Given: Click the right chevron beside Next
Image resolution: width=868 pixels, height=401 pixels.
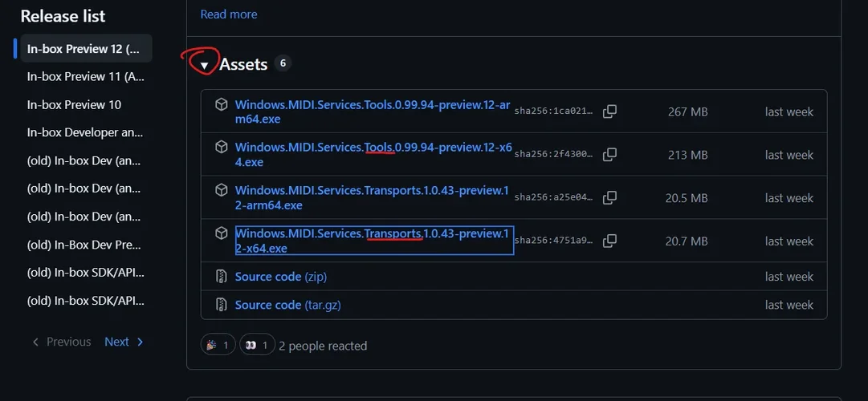Looking at the screenshot, I should tap(140, 342).
